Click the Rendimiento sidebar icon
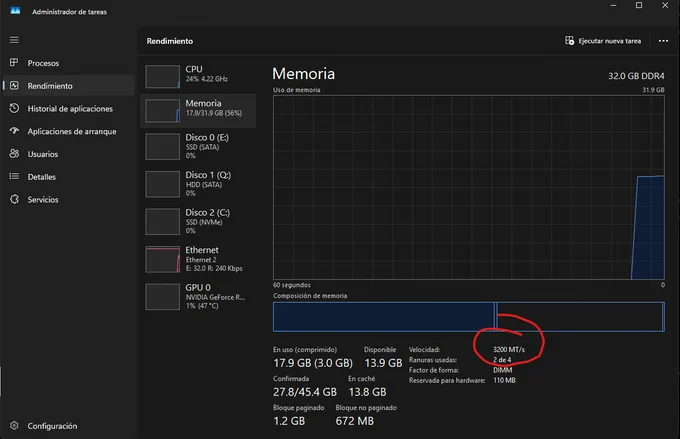 tap(14, 85)
